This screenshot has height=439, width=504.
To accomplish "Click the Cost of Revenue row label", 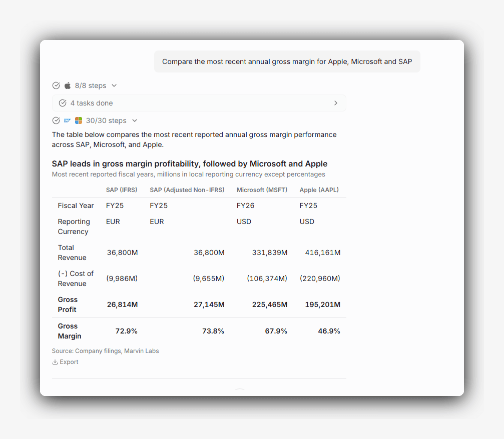I will coord(76,278).
